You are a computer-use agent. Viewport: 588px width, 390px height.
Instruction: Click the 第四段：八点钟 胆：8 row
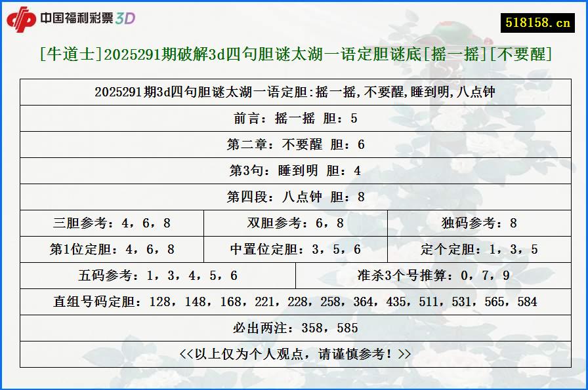tap(294, 197)
